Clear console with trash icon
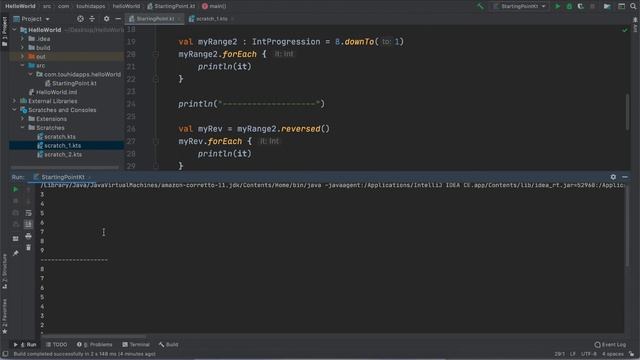 point(28,247)
